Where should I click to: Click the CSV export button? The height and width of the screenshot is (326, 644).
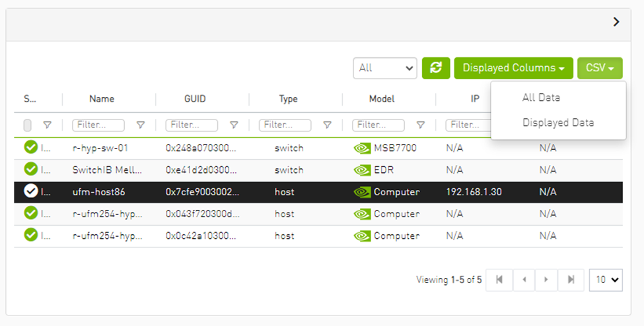pyautogui.click(x=600, y=68)
